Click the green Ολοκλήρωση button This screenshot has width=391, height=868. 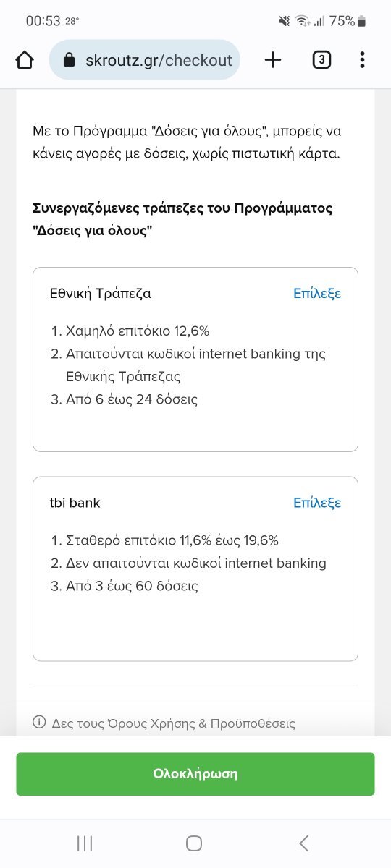(x=195, y=774)
